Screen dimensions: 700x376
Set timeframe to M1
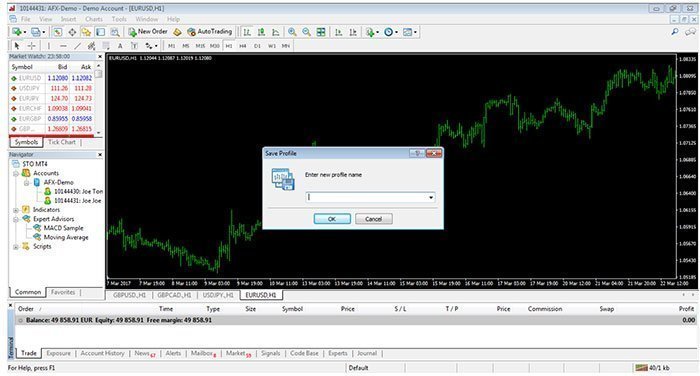tap(171, 46)
